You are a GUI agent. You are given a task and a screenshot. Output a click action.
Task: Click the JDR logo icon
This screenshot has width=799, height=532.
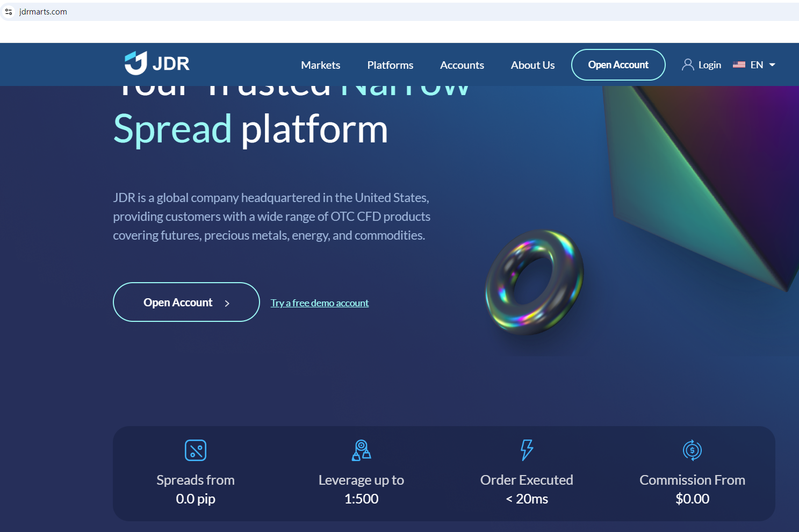[136, 63]
